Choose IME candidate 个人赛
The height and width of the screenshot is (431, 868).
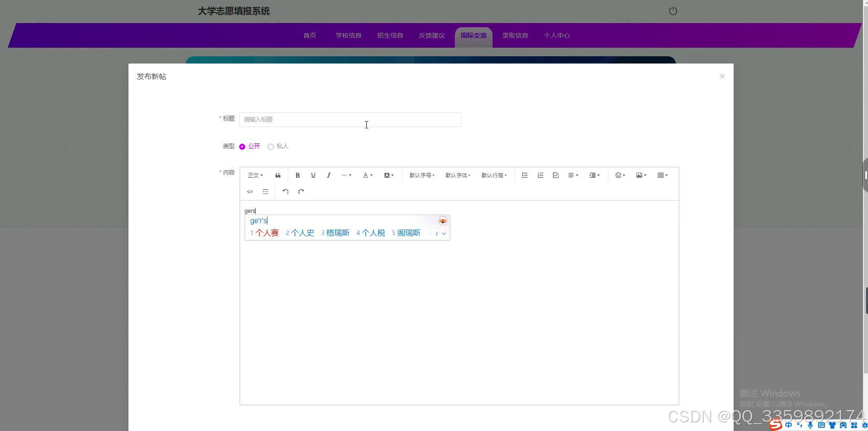pos(264,233)
